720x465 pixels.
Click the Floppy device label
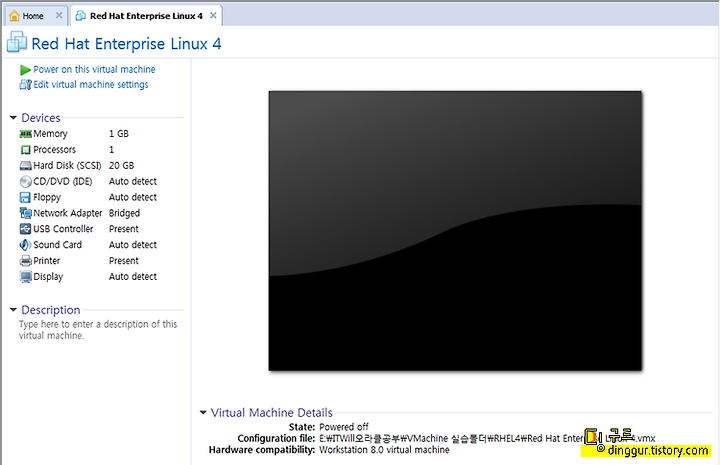(x=47, y=197)
